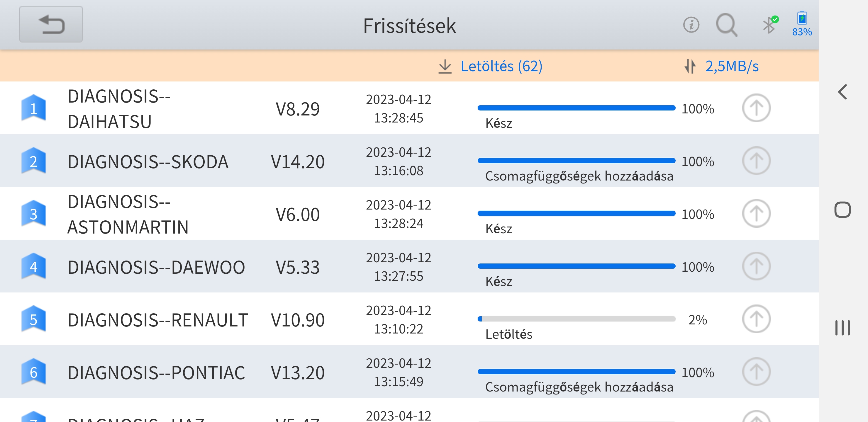The width and height of the screenshot is (868, 422).
Task: Open the info icon in header
Action: [691, 25]
